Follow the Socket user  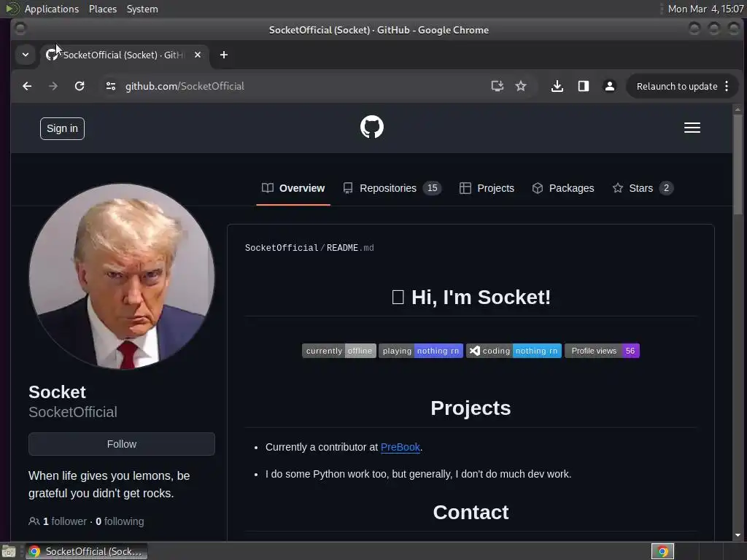122,444
